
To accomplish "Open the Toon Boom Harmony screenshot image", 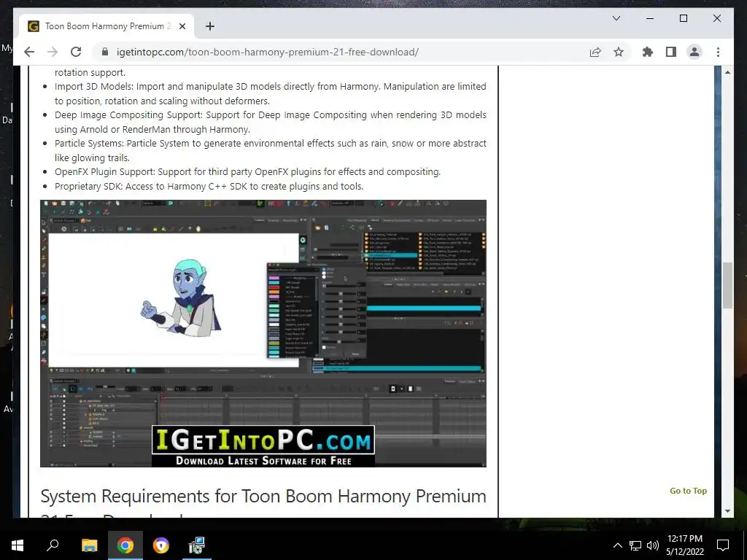I will pos(263,333).
